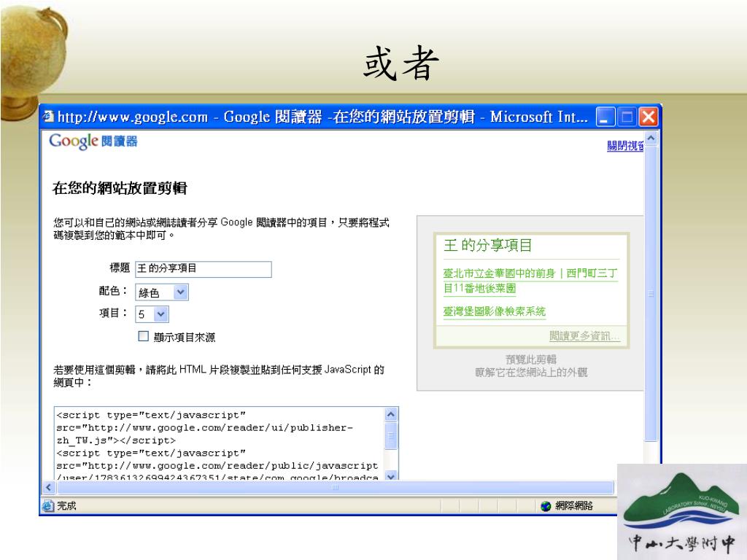The height and width of the screenshot is (560, 747).
Task: Click the page vertical scrollbar thumb
Action: (x=651, y=293)
